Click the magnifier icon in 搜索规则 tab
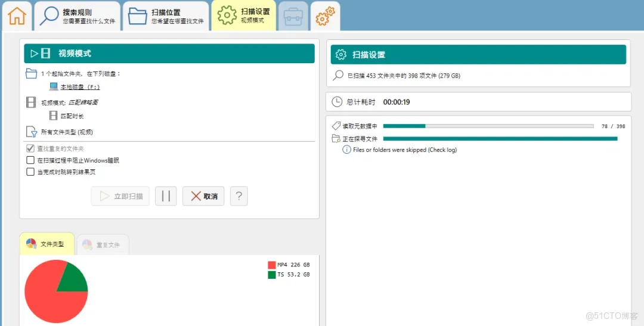 click(49, 16)
